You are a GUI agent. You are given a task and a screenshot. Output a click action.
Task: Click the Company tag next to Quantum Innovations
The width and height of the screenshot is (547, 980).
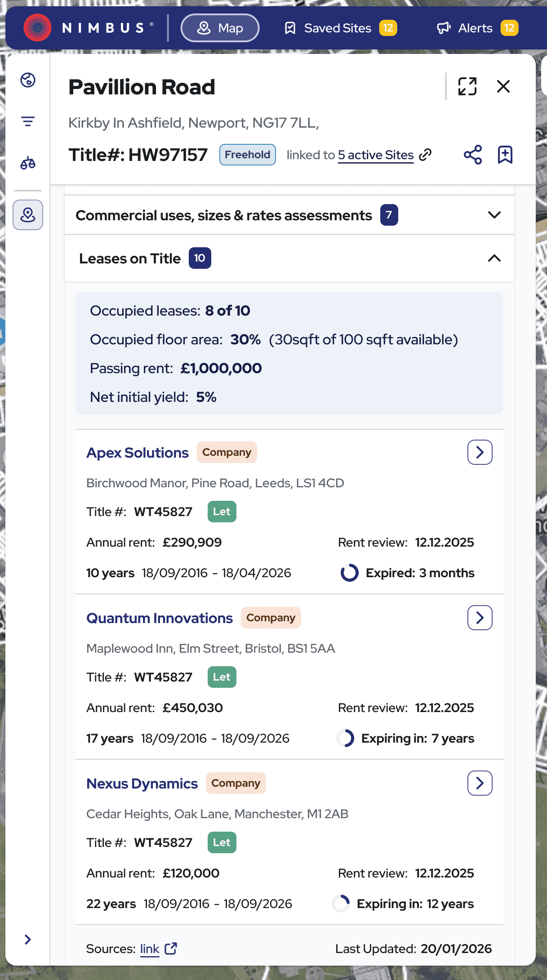[271, 618]
